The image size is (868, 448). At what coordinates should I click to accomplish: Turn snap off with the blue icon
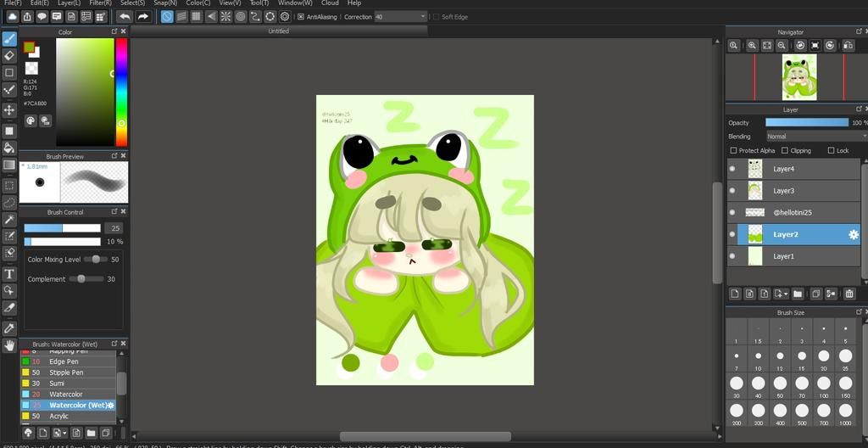point(167,17)
